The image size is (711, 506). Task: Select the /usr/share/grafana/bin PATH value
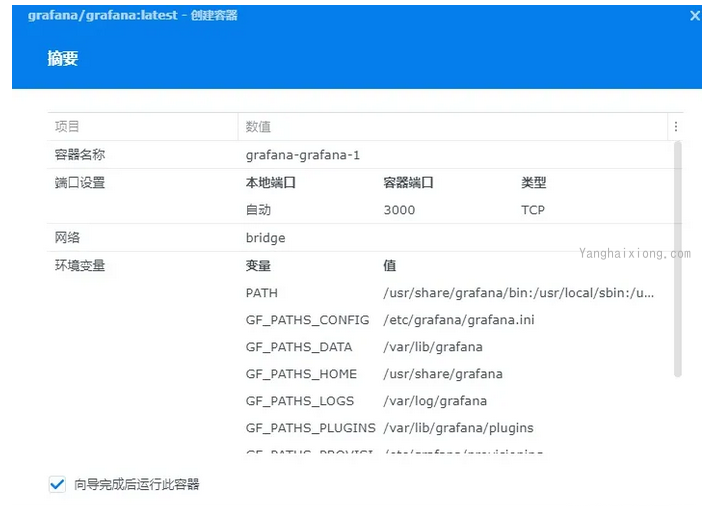click(x=519, y=293)
